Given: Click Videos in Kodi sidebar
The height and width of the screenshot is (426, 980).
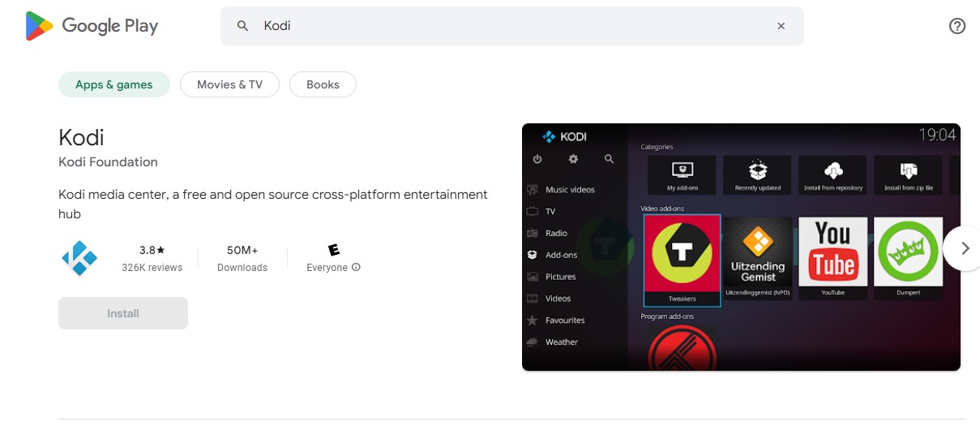Looking at the screenshot, I should [549, 299].
